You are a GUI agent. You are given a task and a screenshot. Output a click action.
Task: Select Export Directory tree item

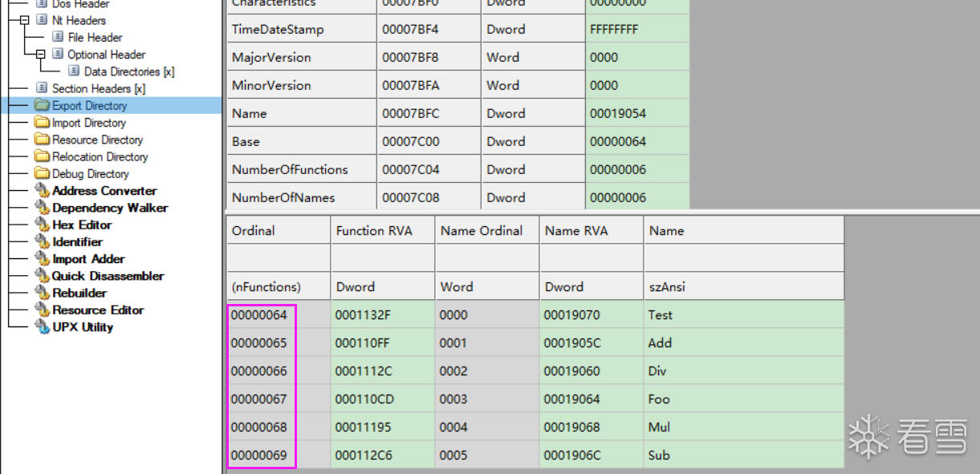[x=90, y=105]
